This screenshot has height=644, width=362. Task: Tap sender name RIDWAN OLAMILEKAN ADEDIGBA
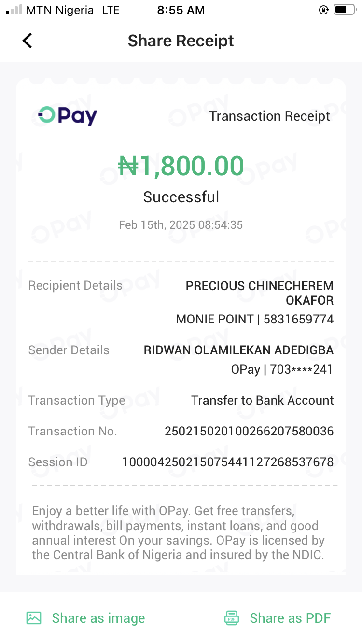(238, 350)
